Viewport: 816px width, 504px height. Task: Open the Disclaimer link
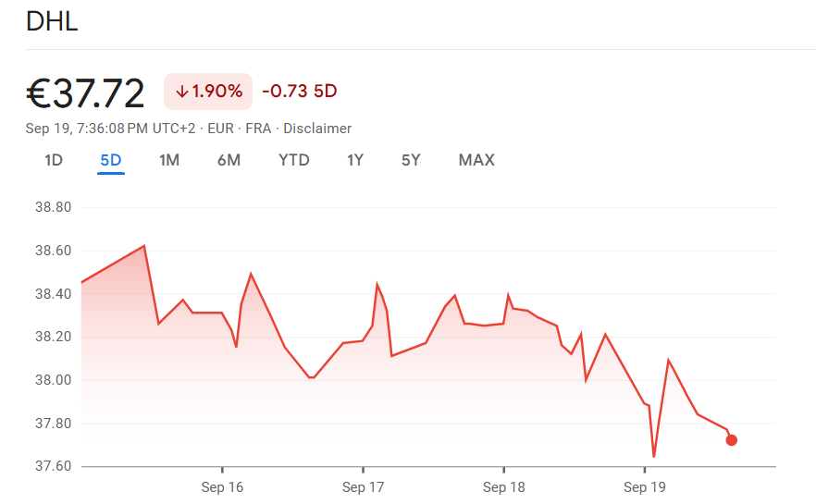317,129
